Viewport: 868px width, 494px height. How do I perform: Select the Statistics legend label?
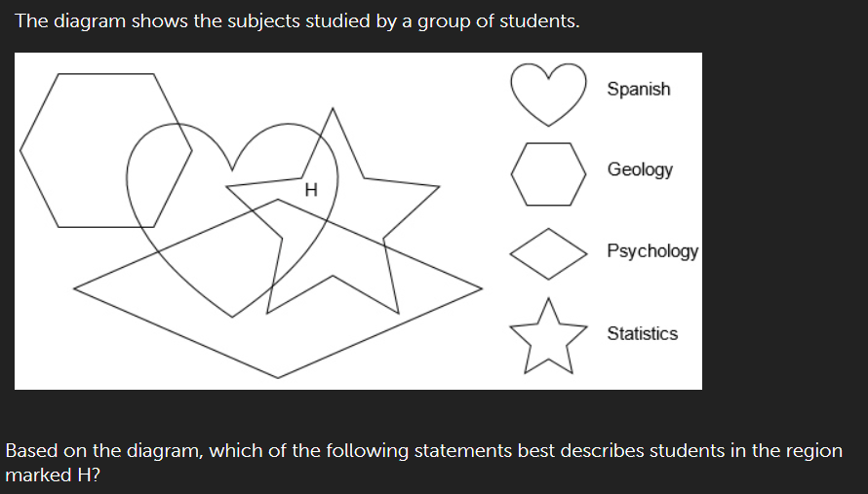pos(642,333)
